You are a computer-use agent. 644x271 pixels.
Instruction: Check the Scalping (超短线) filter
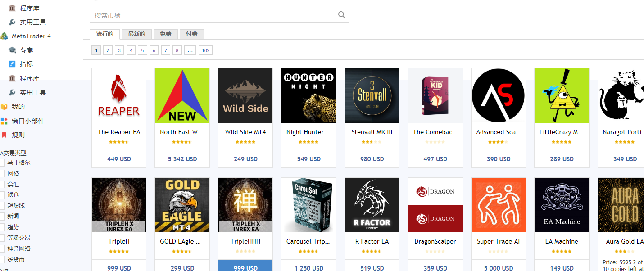coord(2,205)
